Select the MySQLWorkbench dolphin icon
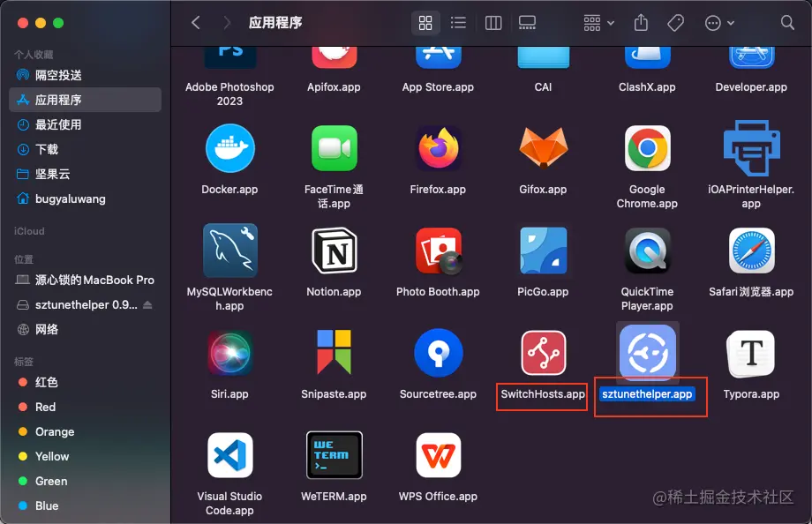The image size is (812, 524). point(230,251)
